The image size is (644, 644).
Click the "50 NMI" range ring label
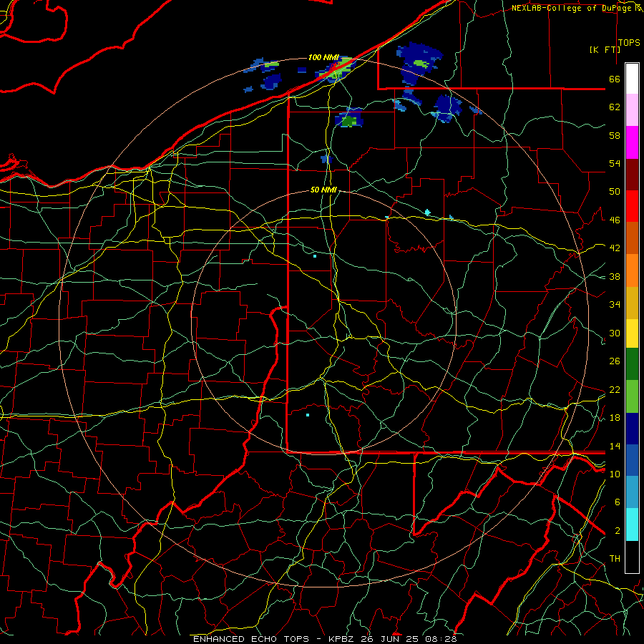(323, 190)
